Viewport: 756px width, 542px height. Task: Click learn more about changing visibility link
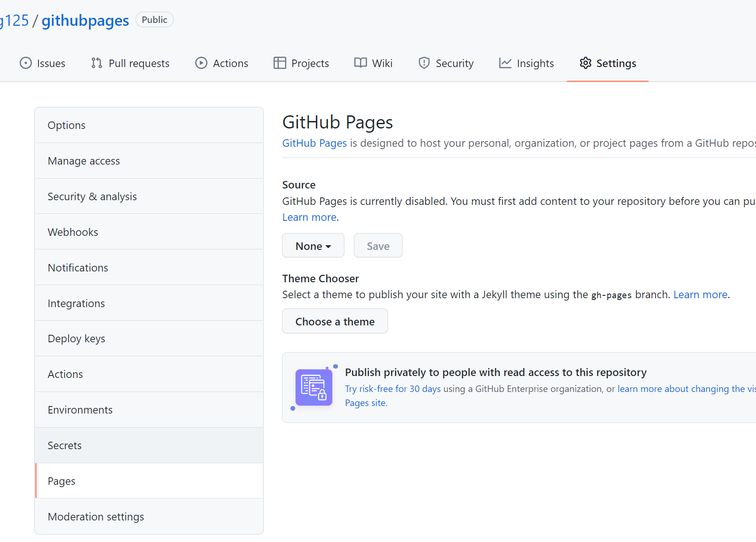687,389
